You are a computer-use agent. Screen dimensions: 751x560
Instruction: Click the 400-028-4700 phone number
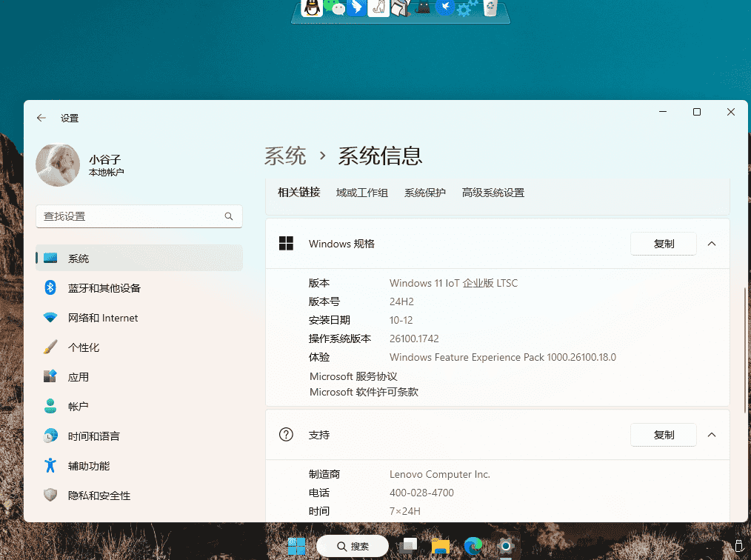point(421,493)
